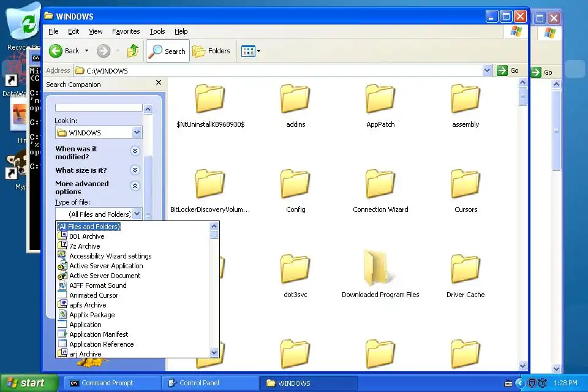
Task: Choose apfs Archive file type
Action: point(133,305)
